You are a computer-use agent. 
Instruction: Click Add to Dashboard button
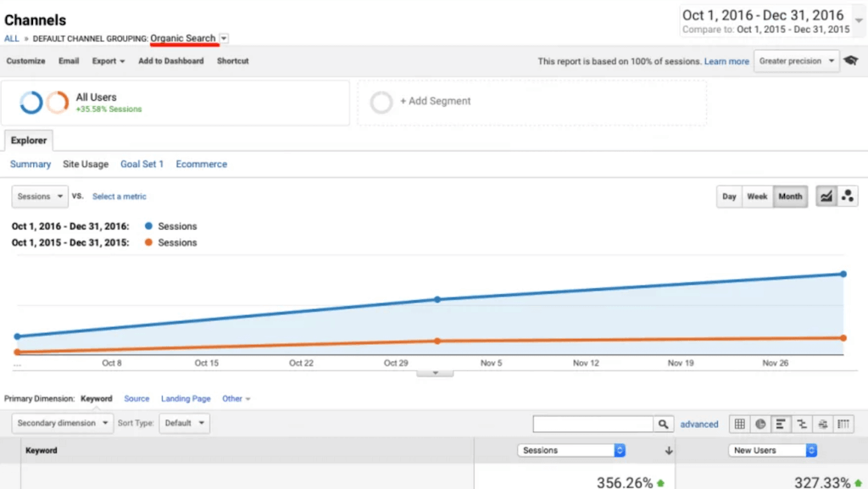tap(170, 61)
